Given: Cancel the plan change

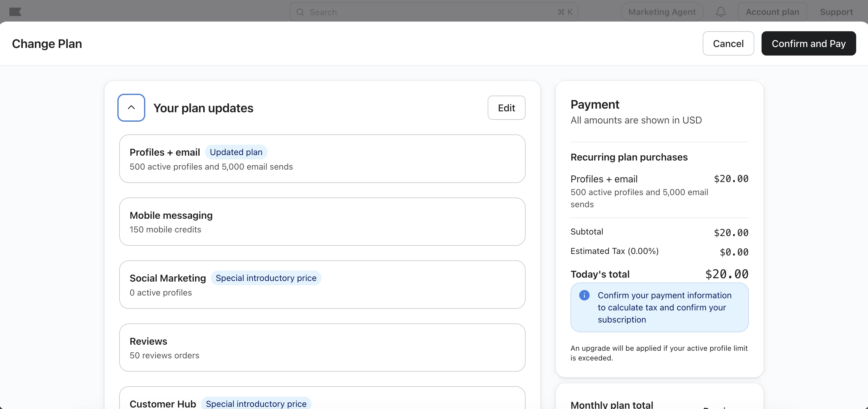Looking at the screenshot, I should pos(728,43).
